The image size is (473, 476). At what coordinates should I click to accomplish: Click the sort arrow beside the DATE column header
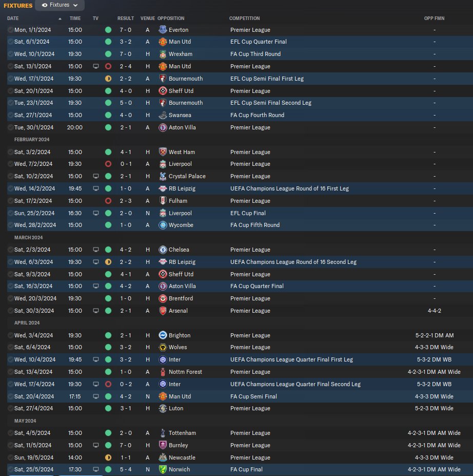60,19
